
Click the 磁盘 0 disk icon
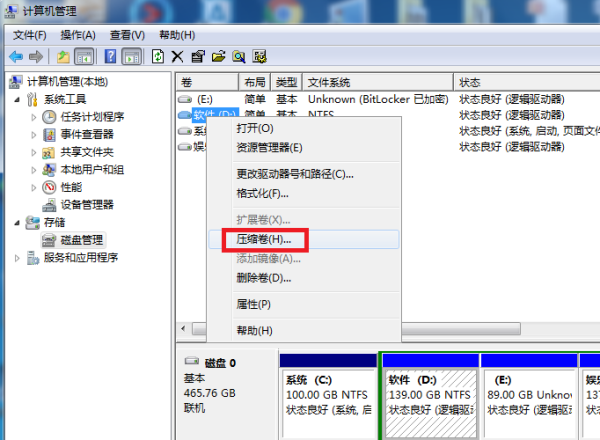[192, 361]
